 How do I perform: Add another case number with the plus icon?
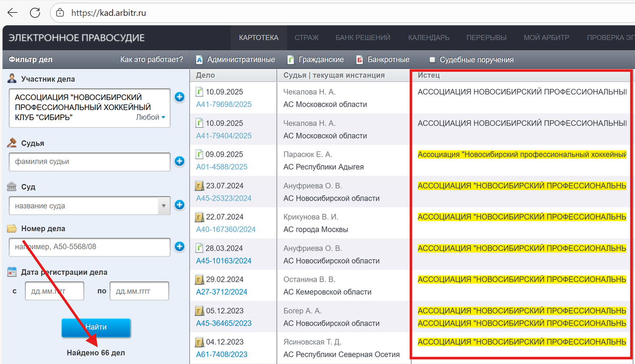pos(179,246)
